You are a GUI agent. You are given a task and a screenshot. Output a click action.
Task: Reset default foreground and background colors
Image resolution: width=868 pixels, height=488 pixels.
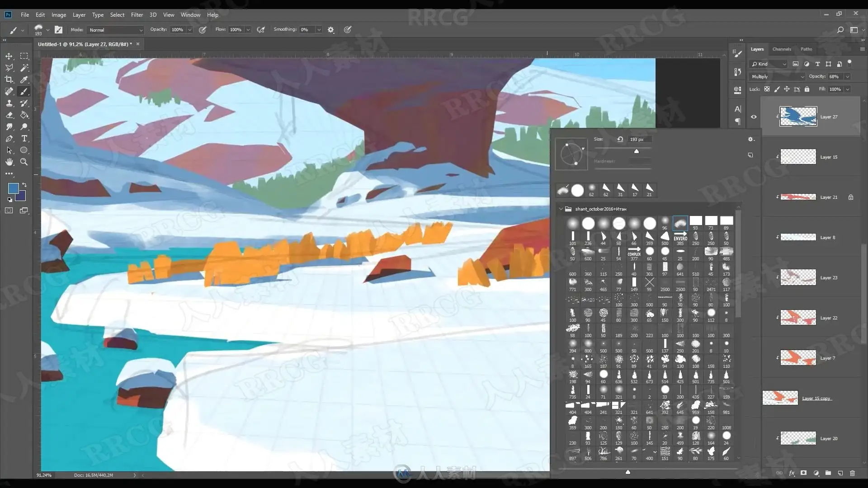click(9, 199)
